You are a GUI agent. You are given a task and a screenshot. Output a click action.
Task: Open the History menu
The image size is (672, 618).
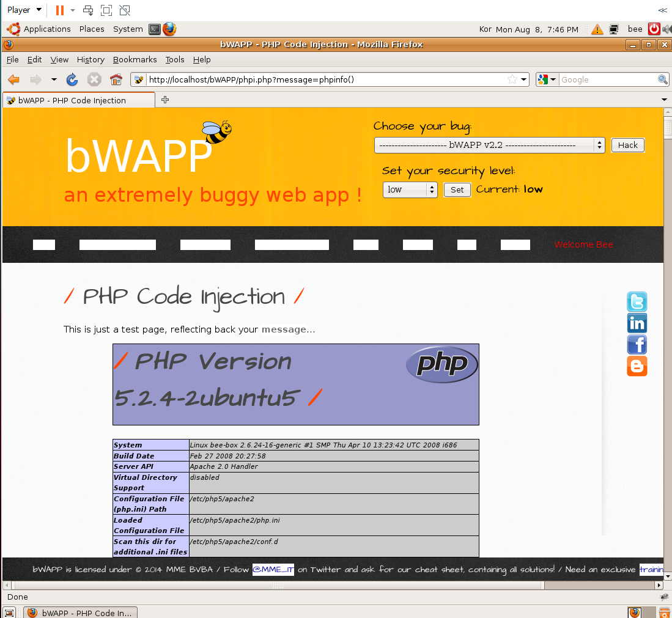tap(90, 59)
